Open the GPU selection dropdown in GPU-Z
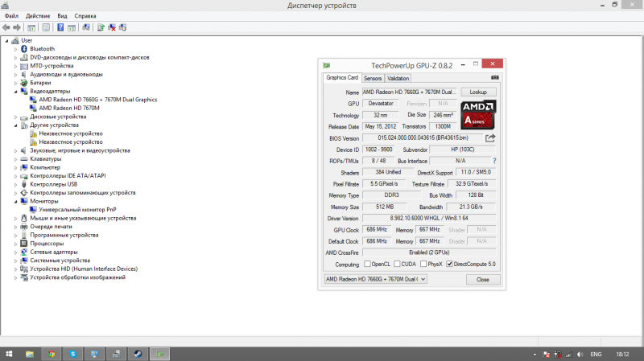Viewport: 644px width, 361px height. click(375, 279)
